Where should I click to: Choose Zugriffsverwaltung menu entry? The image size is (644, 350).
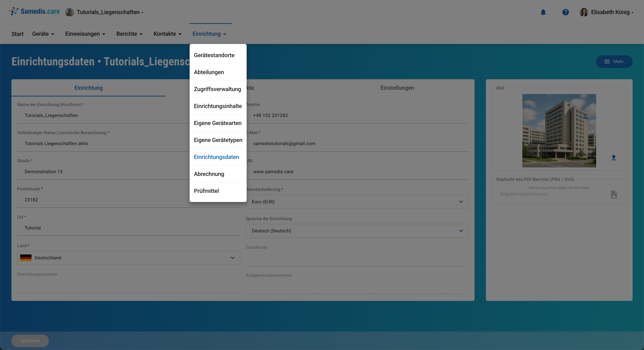217,89
